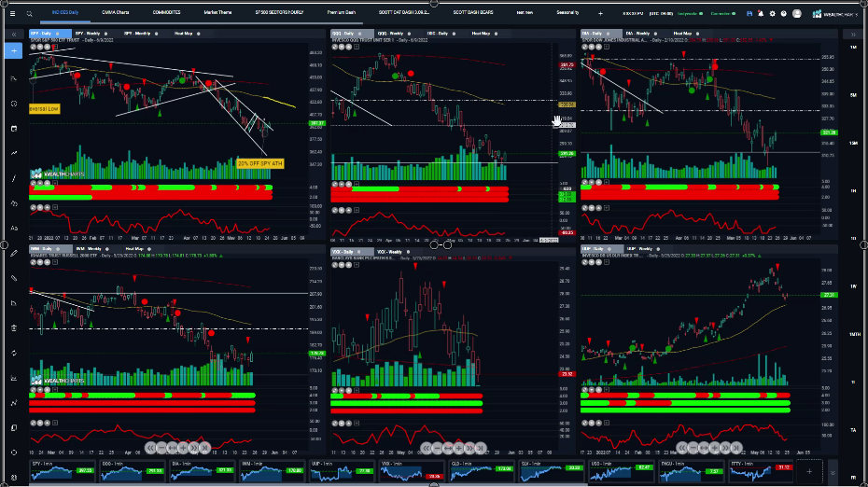
Task: Zoom out IWM chart with minus control
Action: tap(161, 447)
